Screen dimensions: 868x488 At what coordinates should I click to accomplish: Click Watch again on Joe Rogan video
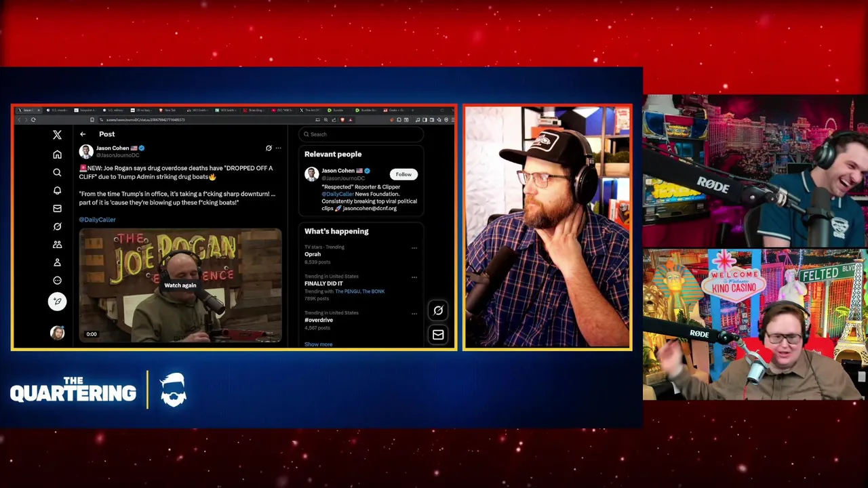[x=180, y=285]
